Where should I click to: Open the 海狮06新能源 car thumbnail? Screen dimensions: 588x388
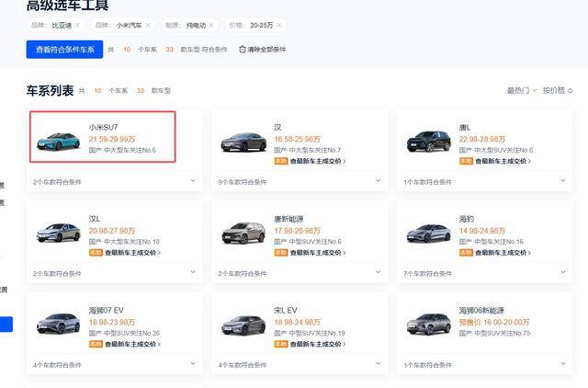(x=429, y=324)
